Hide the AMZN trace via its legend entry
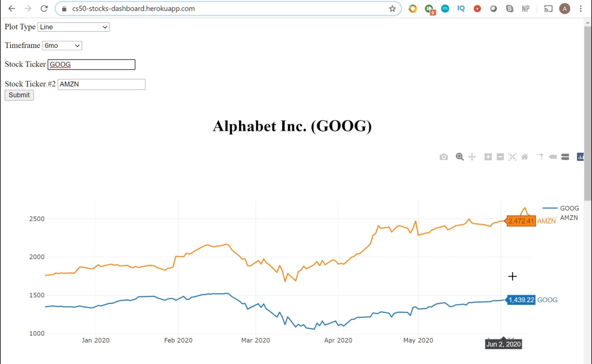Screen dimensions: 592x364 tap(569, 218)
